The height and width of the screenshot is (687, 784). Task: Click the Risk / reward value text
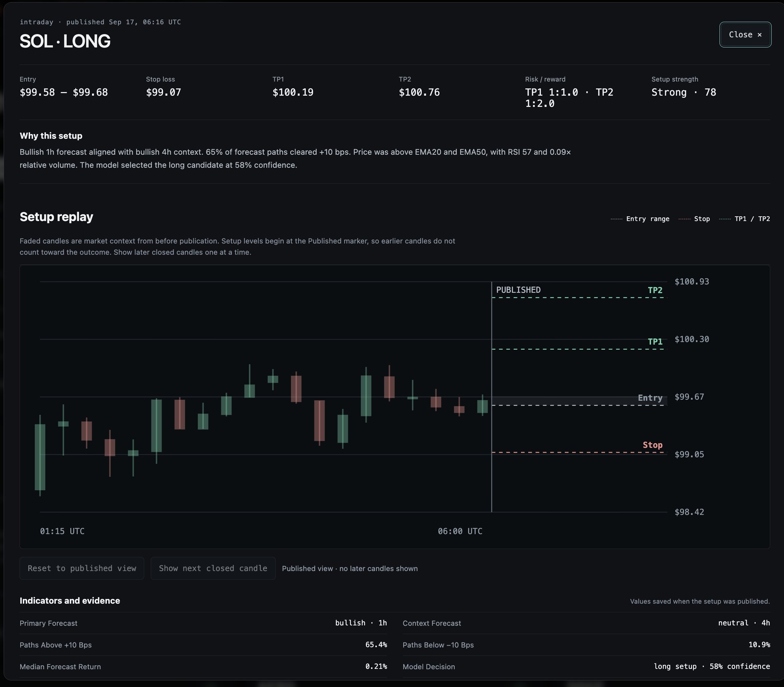(569, 98)
